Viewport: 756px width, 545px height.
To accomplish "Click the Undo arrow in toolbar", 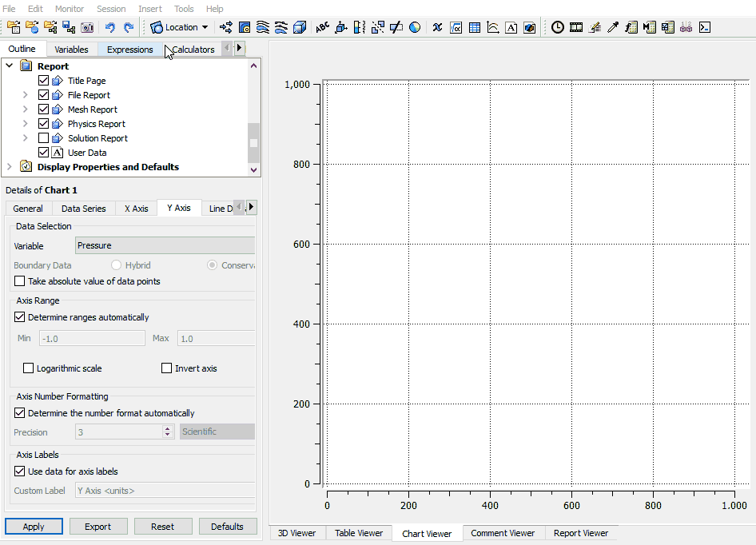I will (110, 27).
